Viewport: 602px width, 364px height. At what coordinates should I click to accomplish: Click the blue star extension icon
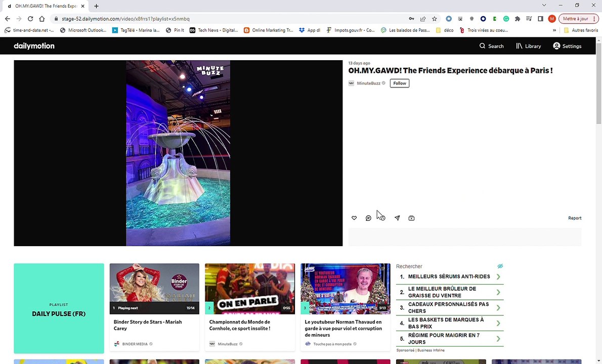tap(448, 19)
